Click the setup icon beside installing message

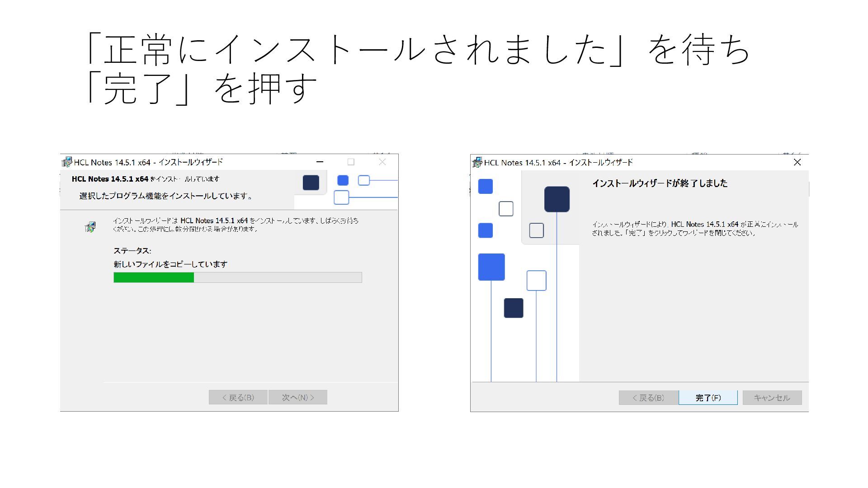(90, 227)
